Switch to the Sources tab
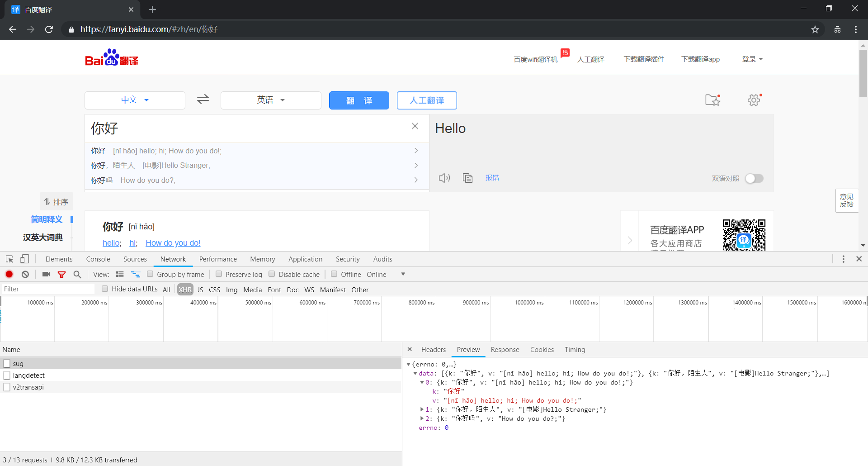This screenshot has width=868, height=466. point(135,259)
